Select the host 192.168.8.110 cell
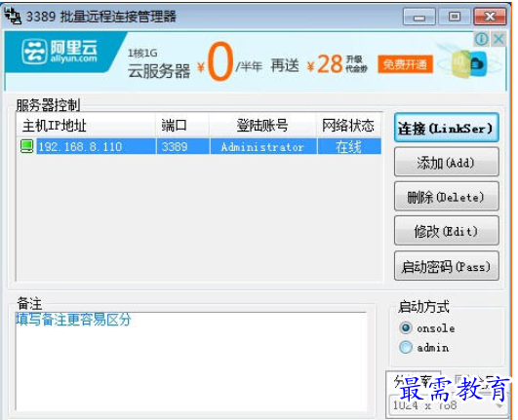 tap(96, 146)
